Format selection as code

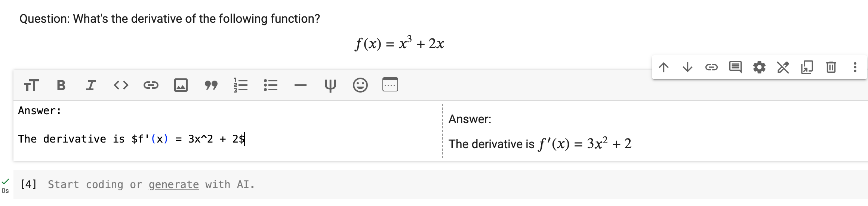pos(121,85)
